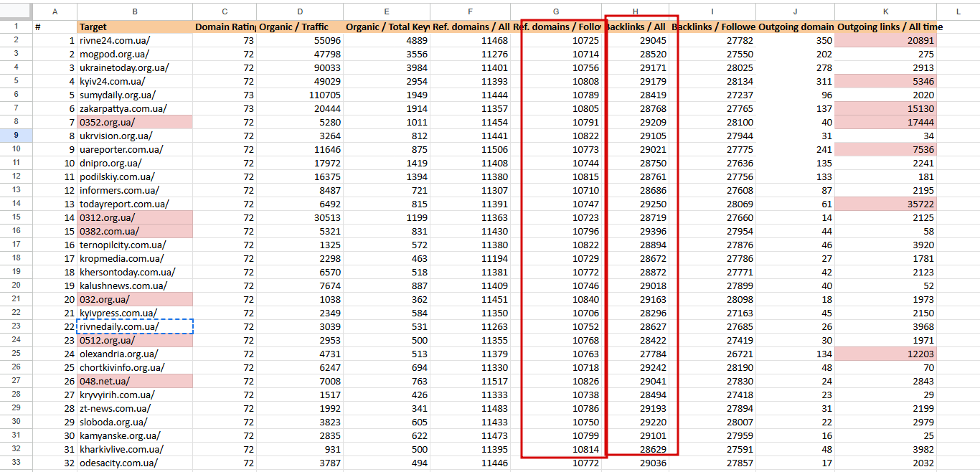Click the 'Backlinks / All' header cell
This screenshot has width=980, height=472.
(x=636, y=27)
